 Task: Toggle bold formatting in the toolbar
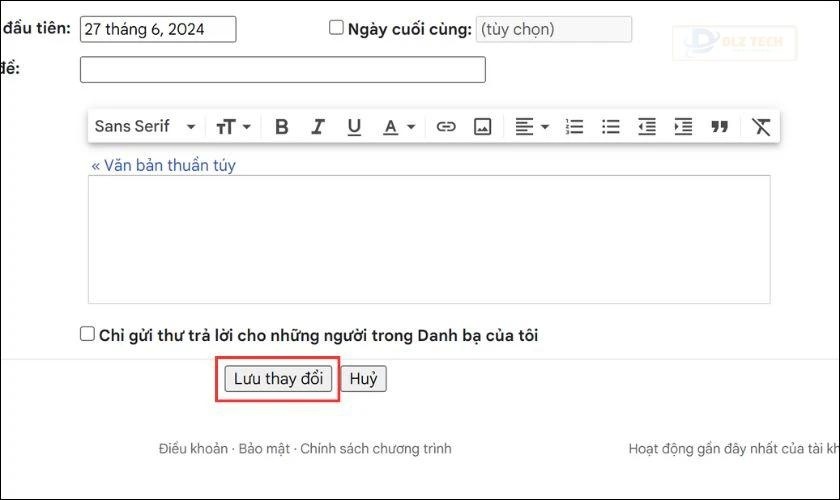[282, 127]
